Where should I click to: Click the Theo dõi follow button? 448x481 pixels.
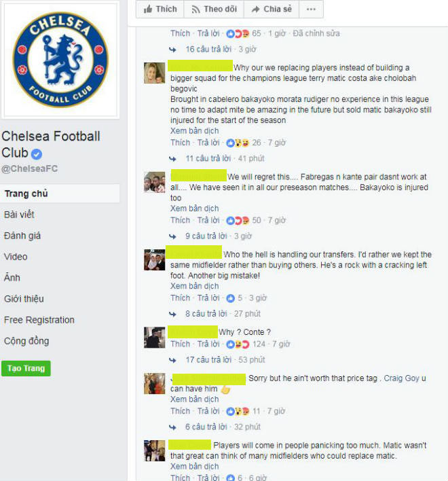click(x=214, y=10)
